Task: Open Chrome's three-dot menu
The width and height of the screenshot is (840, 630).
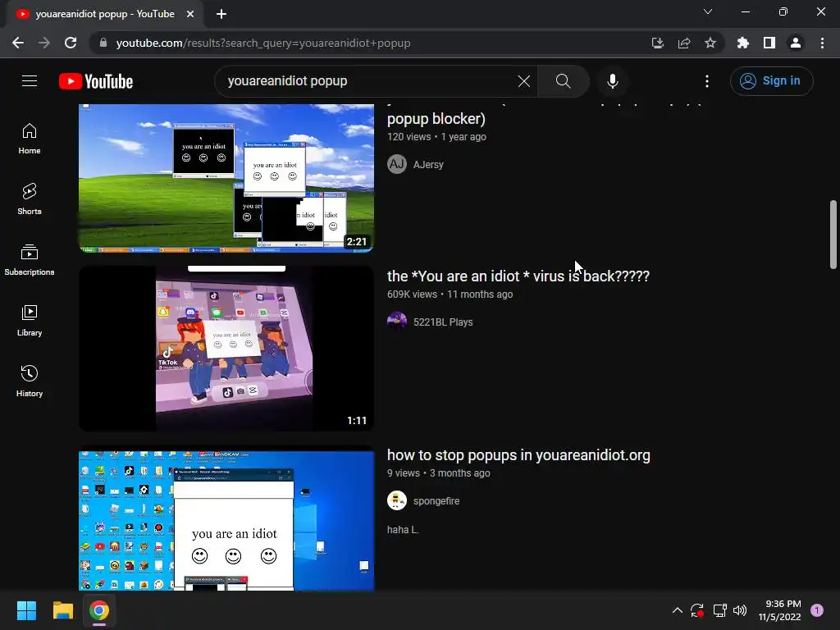Action: (x=822, y=43)
